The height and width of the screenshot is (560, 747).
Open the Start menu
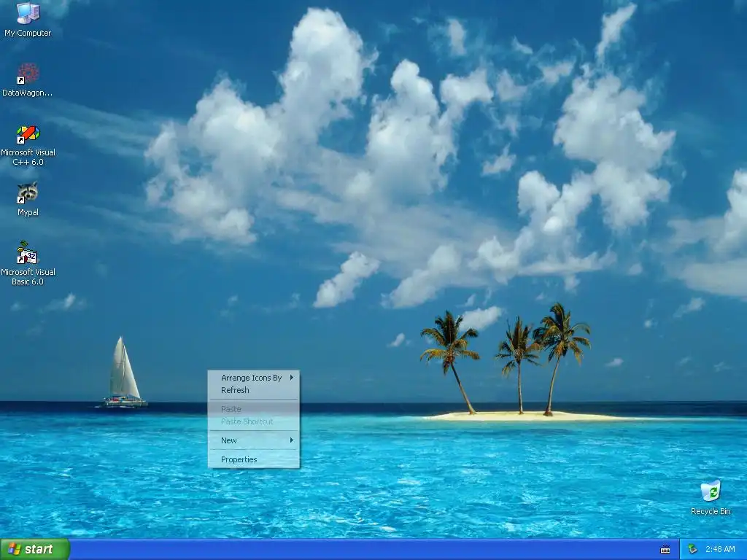[35, 549]
